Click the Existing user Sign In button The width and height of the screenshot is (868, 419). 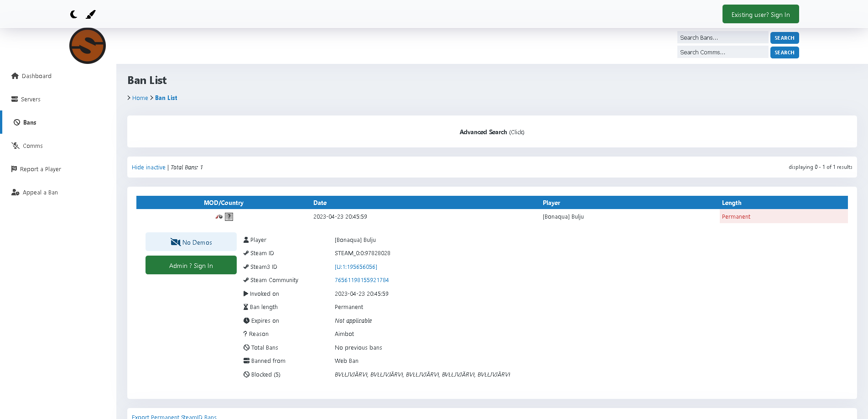[x=760, y=15]
